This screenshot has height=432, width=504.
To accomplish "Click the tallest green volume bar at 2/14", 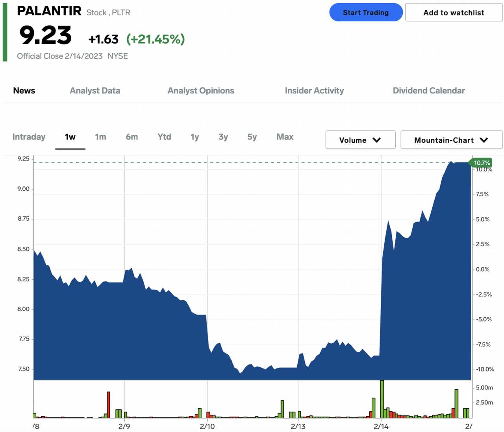I will click(x=382, y=399).
